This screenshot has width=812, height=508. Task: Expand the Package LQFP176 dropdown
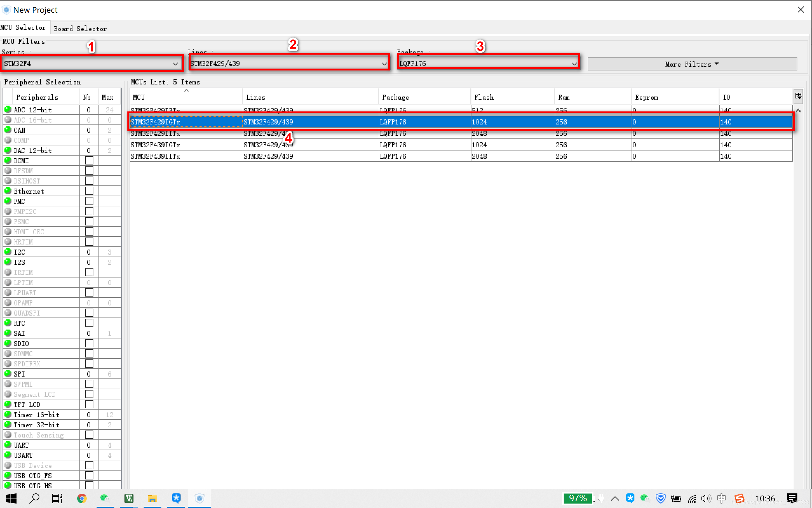pos(574,64)
